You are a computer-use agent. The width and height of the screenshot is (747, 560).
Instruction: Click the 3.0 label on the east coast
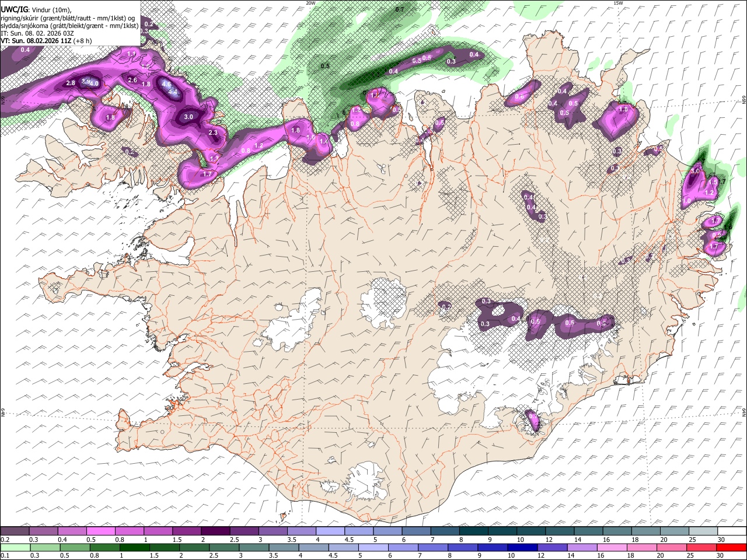[694, 173]
